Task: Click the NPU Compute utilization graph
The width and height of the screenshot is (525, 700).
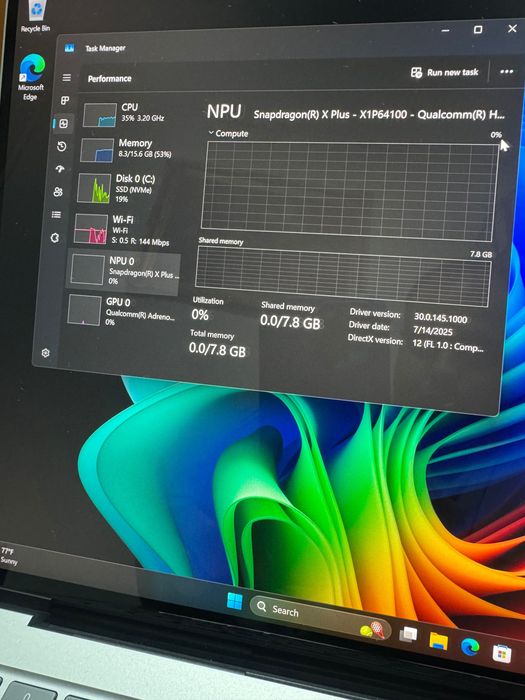Action: (349, 192)
